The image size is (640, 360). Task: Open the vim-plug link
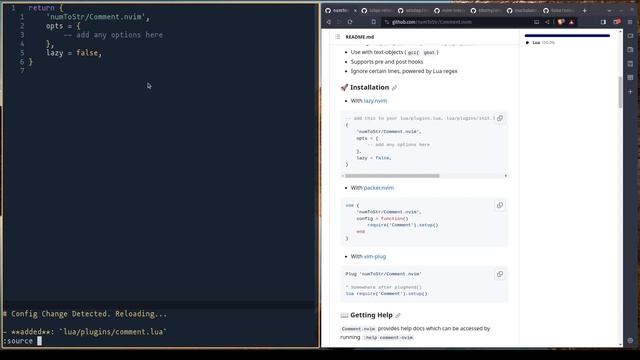point(375,256)
